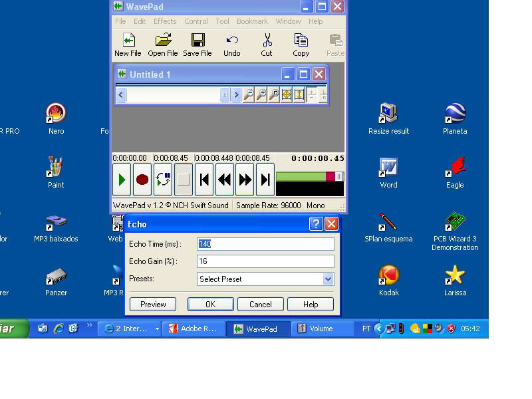This screenshot has height=399, width=532.
Task: Open the Tool menu
Action: 222,21
